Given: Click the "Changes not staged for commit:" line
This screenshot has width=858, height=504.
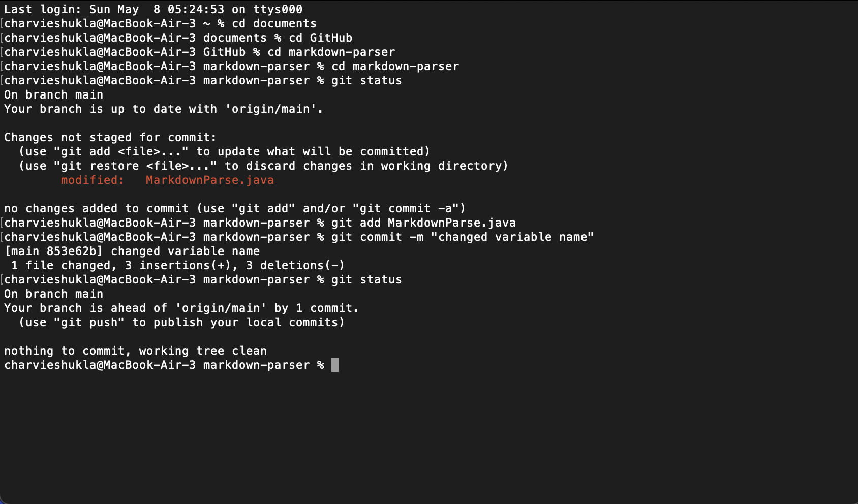Looking at the screenshot, I should [x=110, y=137].
